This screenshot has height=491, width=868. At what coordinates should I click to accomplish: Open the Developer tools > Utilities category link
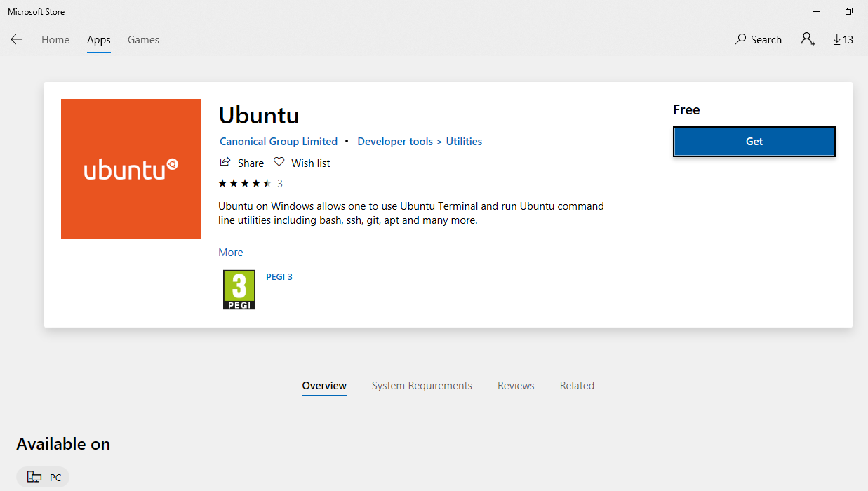(x=420, y=142)
